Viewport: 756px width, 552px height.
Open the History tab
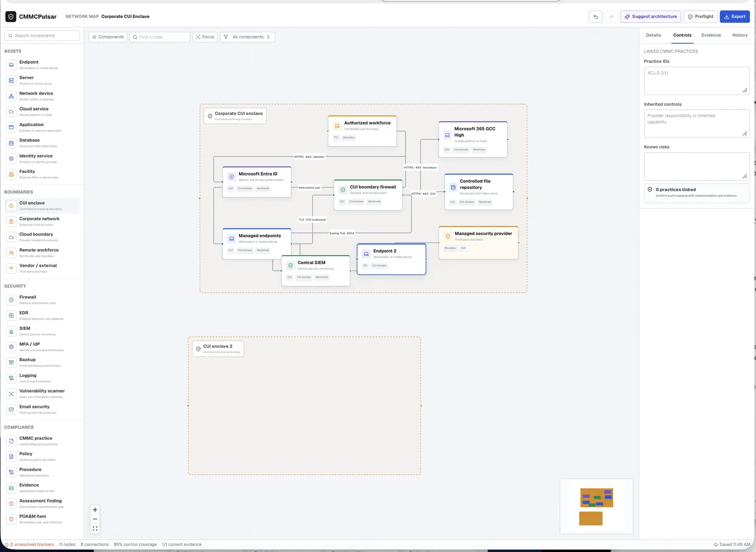(740, 35)
